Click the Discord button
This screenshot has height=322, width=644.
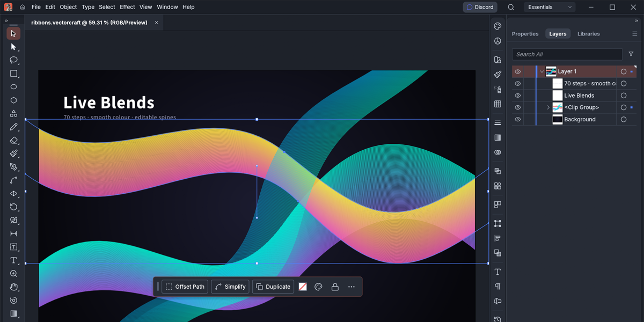pyautogui.click(x=480, y=7)
